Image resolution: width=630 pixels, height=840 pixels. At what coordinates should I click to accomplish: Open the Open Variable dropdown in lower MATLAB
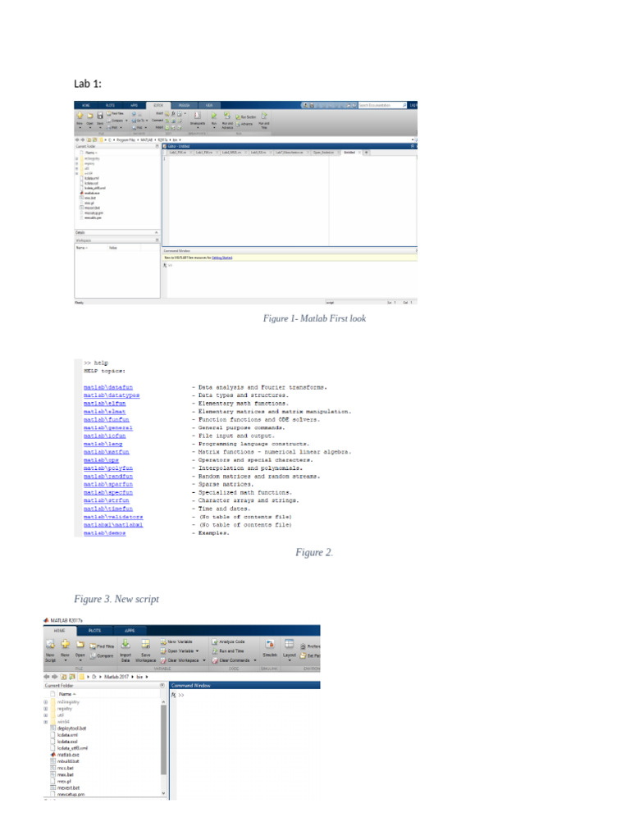click(197, 651)
